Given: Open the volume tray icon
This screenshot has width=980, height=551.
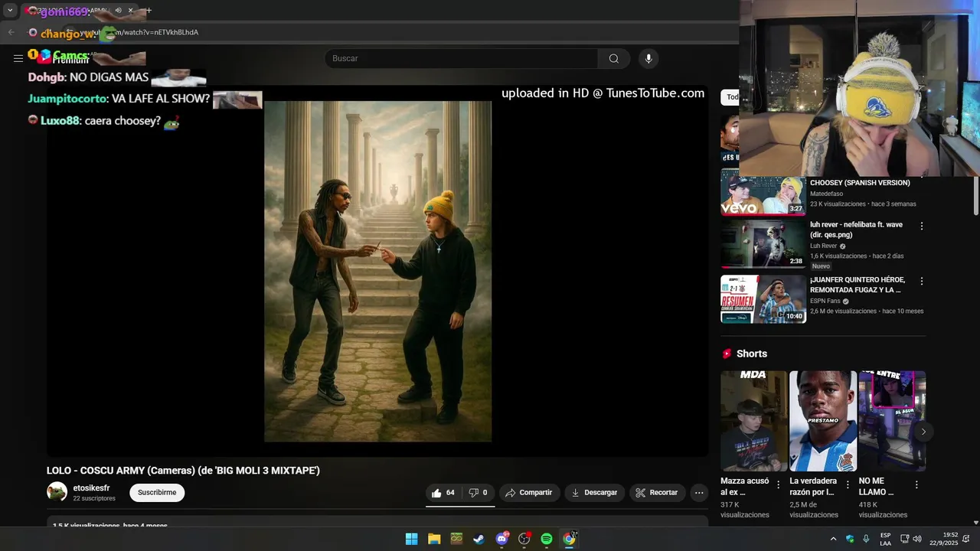Looking at the screenshot, I should click(x=917, y=539).
